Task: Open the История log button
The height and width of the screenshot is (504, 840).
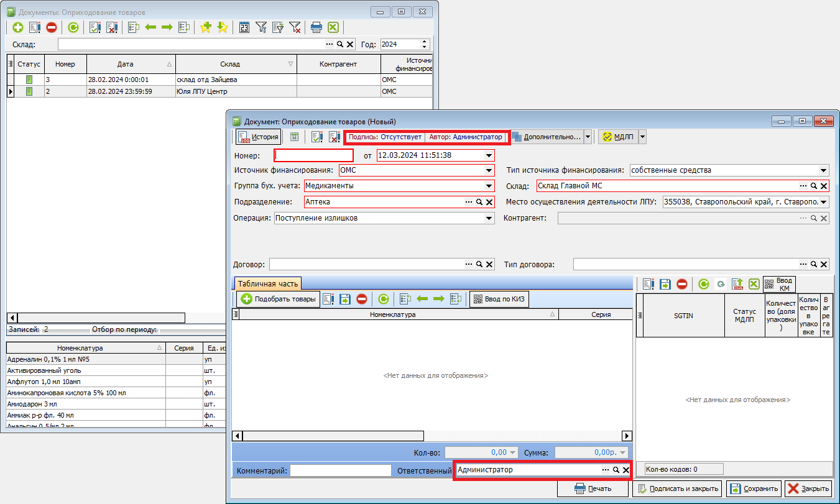Action: [x=258, y=137]
